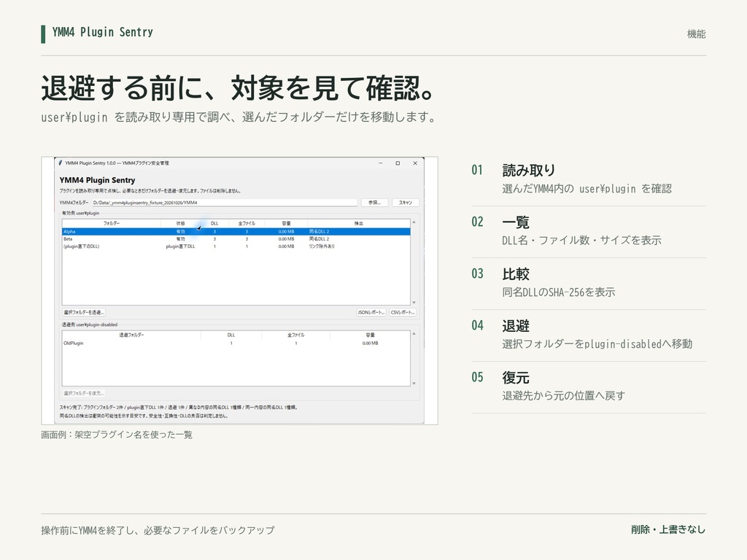This screenshot has height=560, width=747.
Task: Click the 機能 label at slide top right
Action: click(697, 34)
